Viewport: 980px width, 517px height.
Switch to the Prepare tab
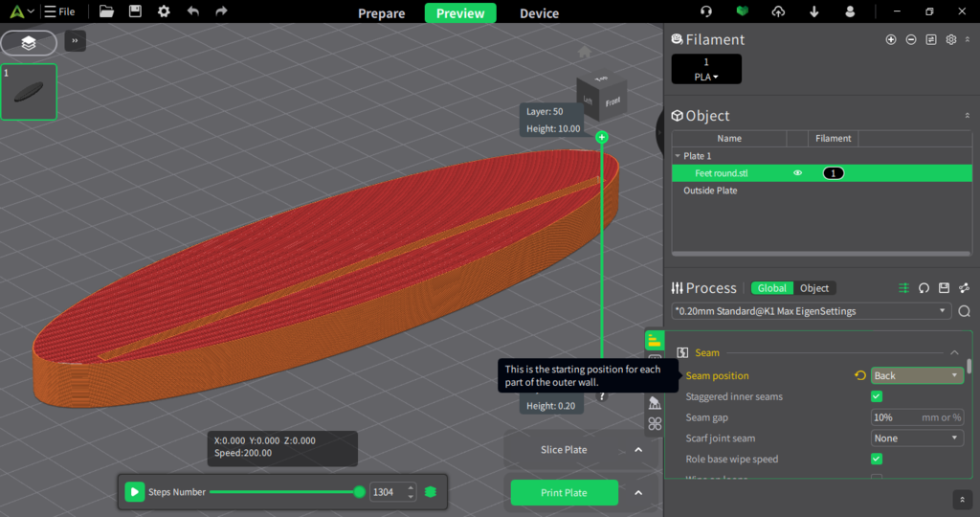(x=381, y=13)
